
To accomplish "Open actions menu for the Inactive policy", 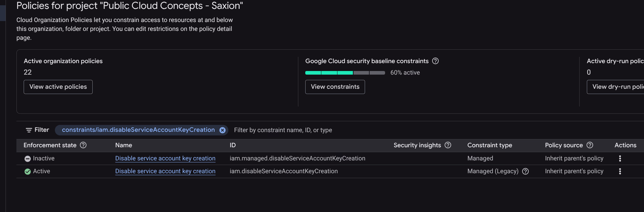I will tap(620, 158).
